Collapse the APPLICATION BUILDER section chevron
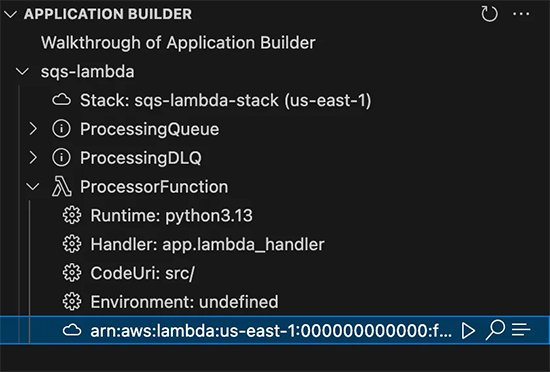 pos(11,14)
